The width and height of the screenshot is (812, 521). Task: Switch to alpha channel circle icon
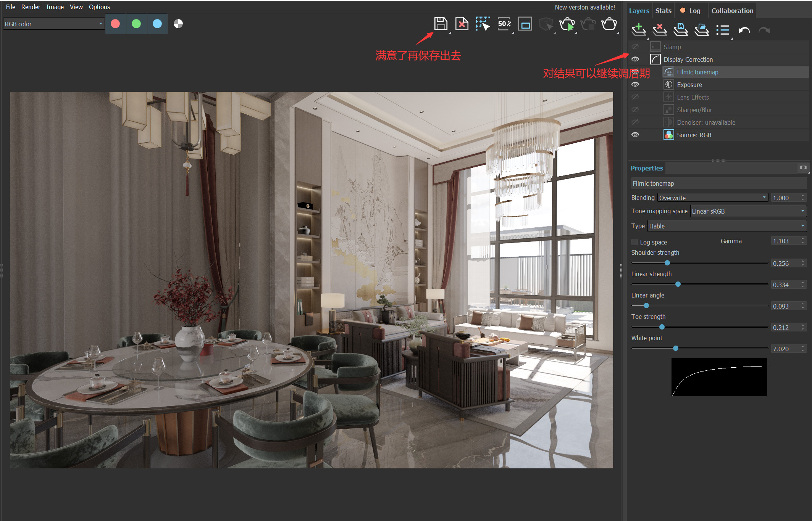178,24
